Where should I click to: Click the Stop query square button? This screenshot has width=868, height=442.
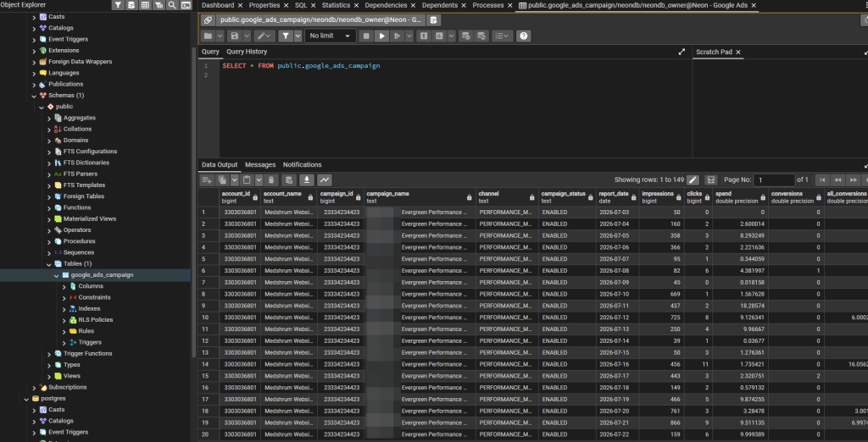pos(365,36)
